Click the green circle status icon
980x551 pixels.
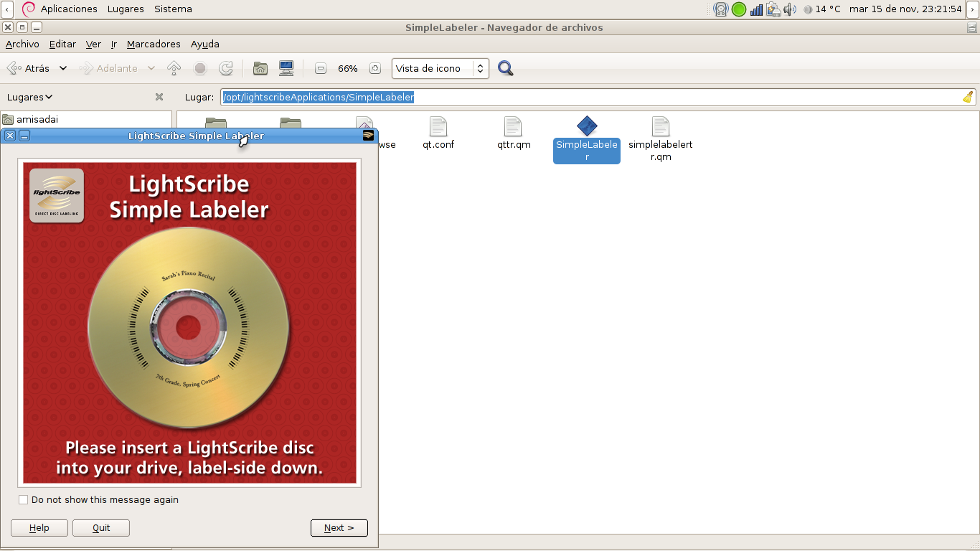[739, 9]
